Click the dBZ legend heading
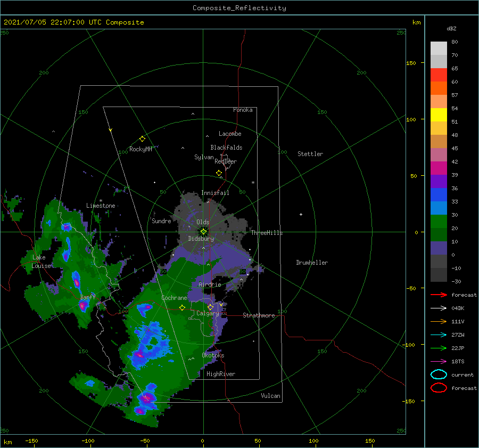The width and height of the screenshot is (479, 448). 451,29
